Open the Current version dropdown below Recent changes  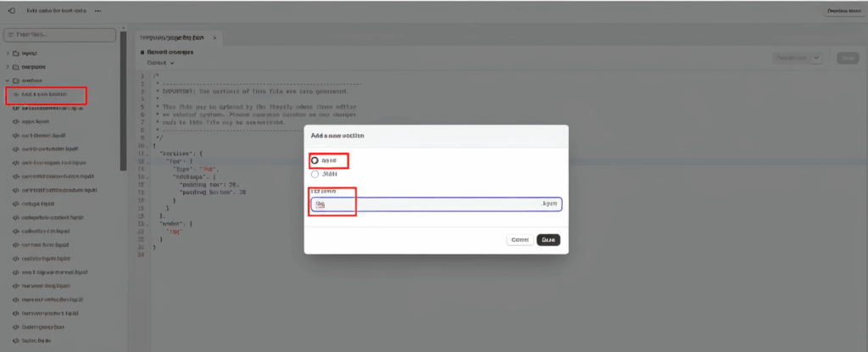160,63
